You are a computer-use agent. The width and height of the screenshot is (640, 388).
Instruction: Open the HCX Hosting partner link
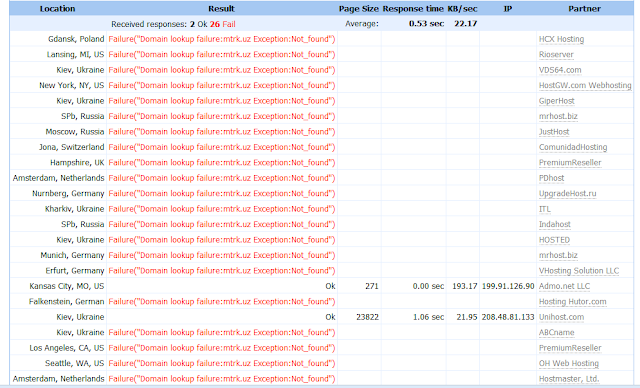[x=561, y=39]
